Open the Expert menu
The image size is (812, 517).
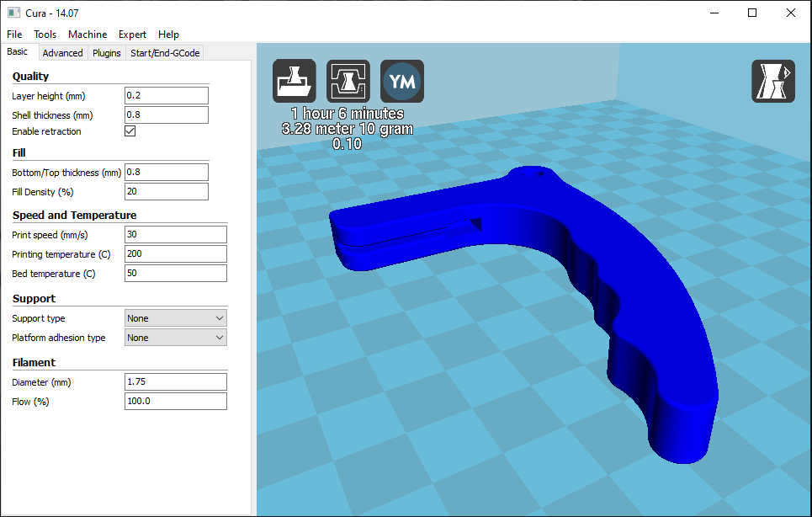pos(132,35)
